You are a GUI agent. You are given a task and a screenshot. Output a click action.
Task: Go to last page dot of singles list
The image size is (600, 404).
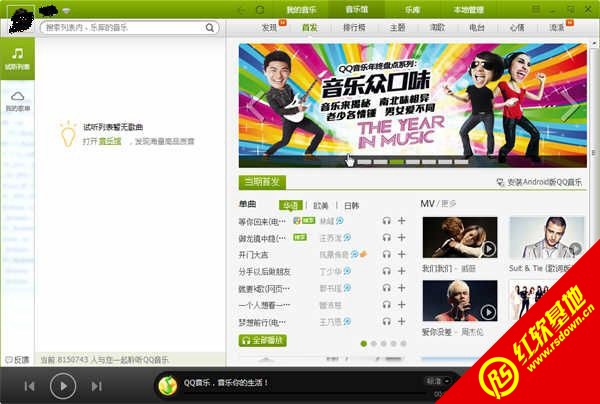[x=403, y=344]
